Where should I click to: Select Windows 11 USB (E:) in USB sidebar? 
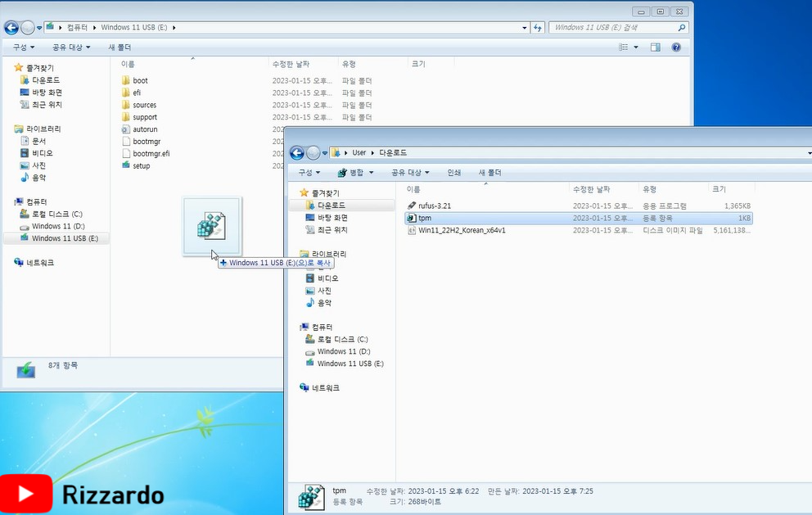[x=56, y=238]
